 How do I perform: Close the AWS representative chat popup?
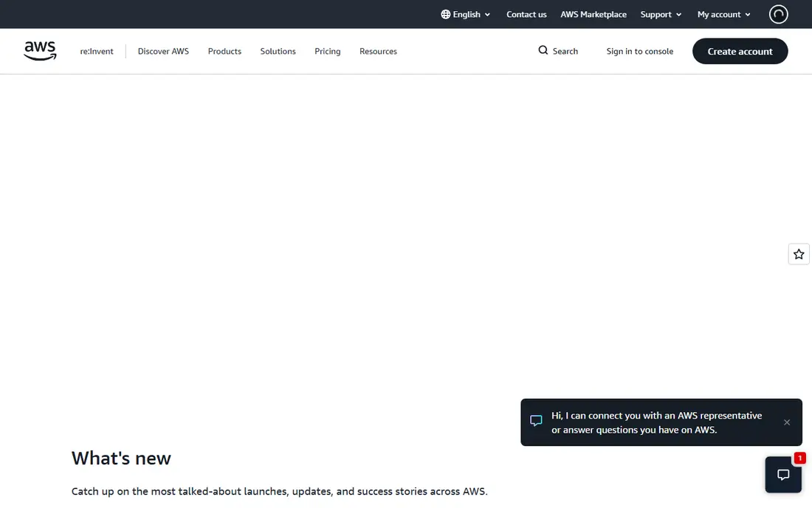pos(787,422)
